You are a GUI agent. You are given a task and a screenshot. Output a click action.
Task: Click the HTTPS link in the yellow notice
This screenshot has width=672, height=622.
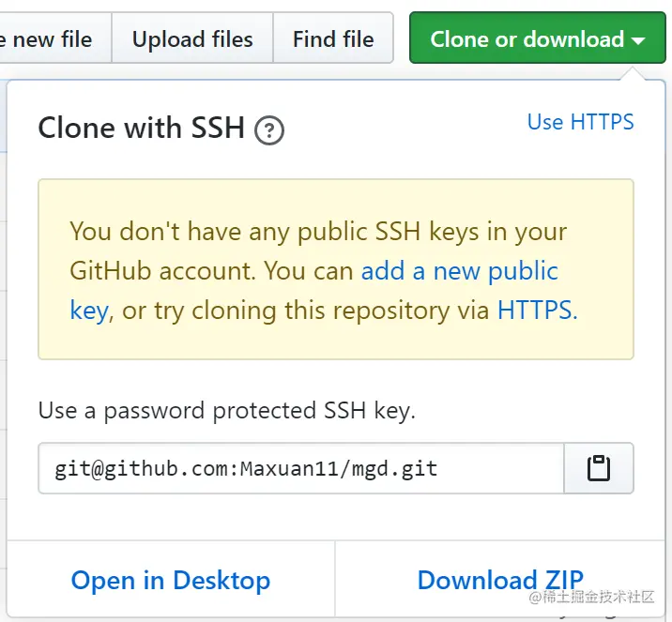coord(536,311)
